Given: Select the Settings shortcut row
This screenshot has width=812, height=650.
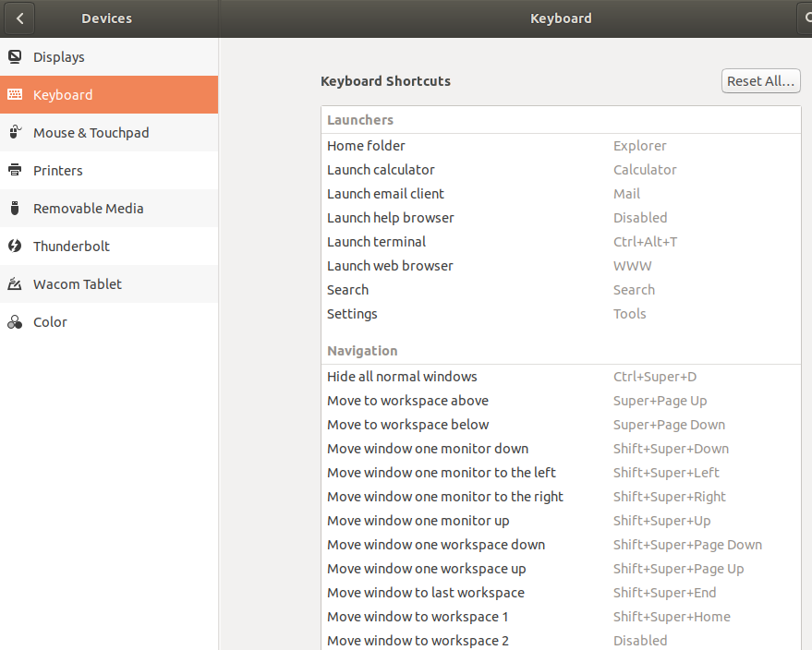Looking at the screenshot, I should (561, 314).
